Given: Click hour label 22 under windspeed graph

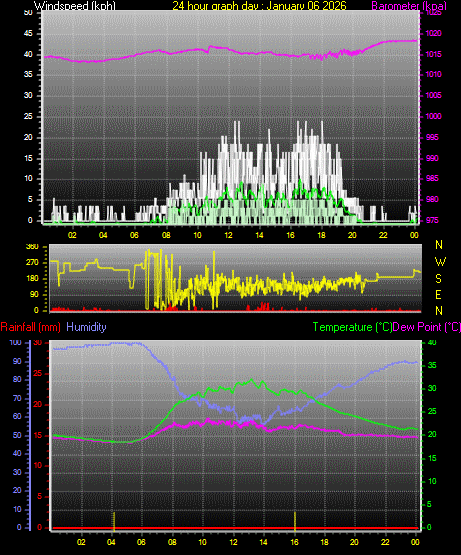Looking at the screenshot, I should click(x=383, y=235).
